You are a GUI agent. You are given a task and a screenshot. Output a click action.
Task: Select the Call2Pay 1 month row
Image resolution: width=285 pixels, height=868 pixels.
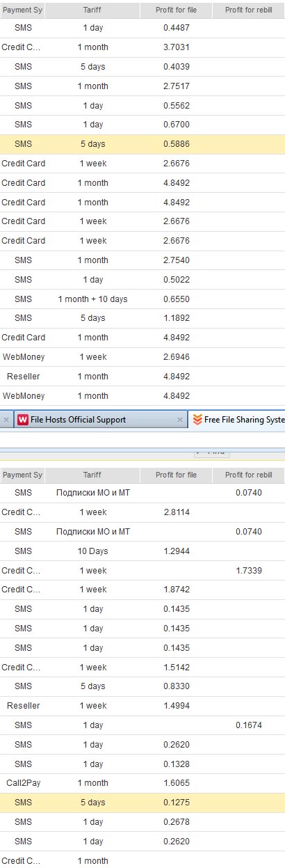point(142,783)
